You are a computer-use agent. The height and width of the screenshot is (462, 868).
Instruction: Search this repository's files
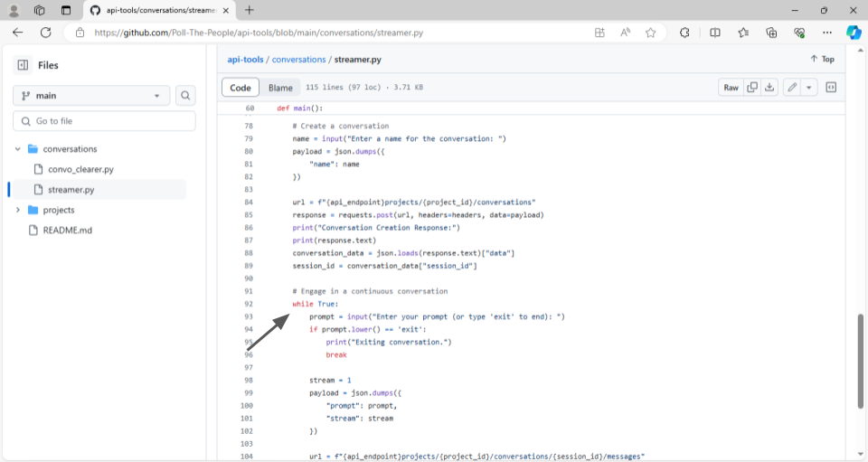point(185,96)
